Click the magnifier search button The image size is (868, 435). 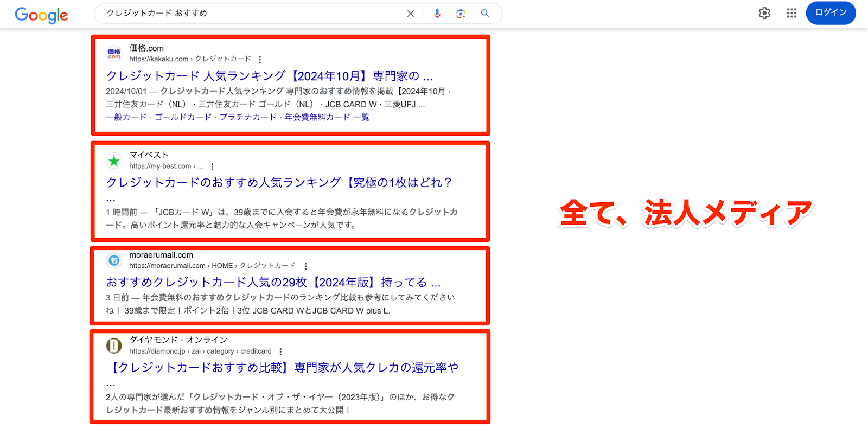(485, 14)
